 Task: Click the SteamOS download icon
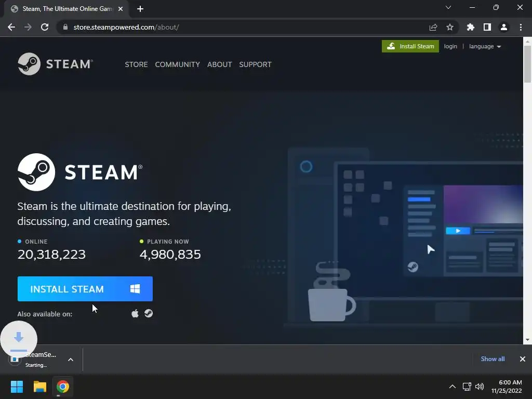(149, 313)
